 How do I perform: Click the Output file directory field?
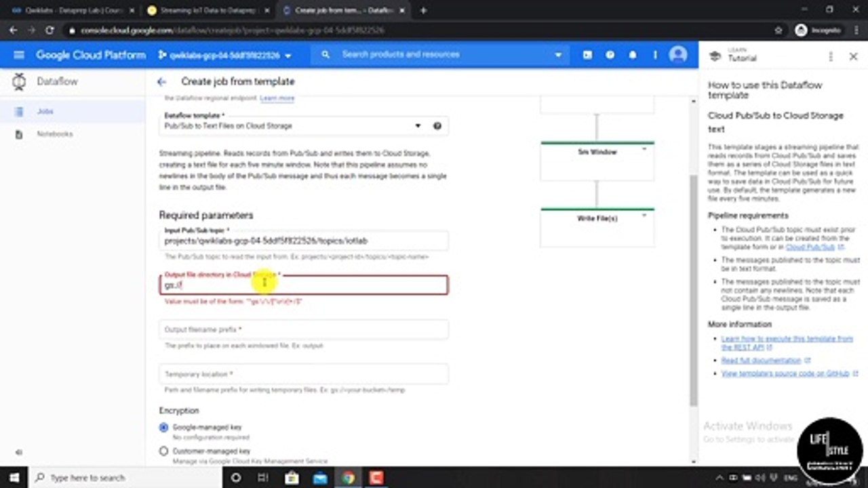click(x=303, y=285)
